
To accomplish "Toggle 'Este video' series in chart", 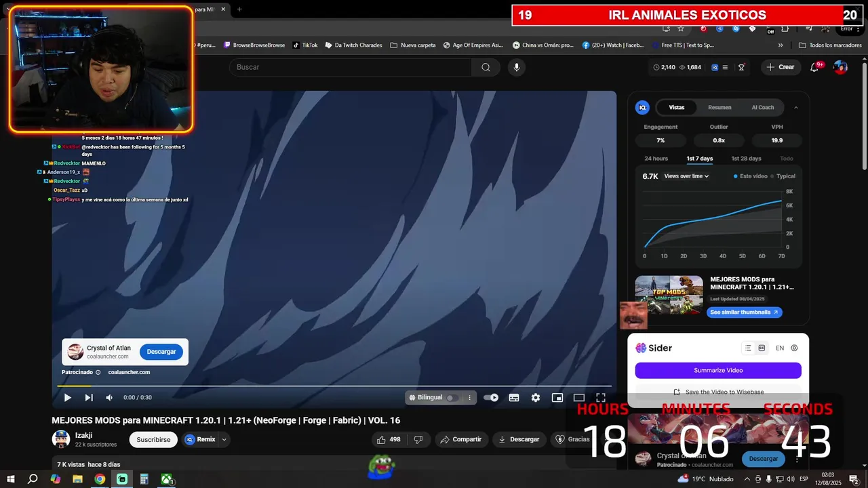I will click(751, 176).
